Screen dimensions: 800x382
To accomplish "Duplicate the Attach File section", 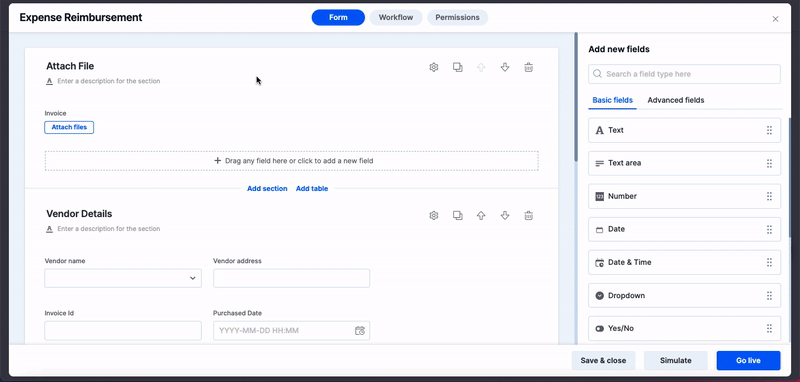I will click(458, 67).
